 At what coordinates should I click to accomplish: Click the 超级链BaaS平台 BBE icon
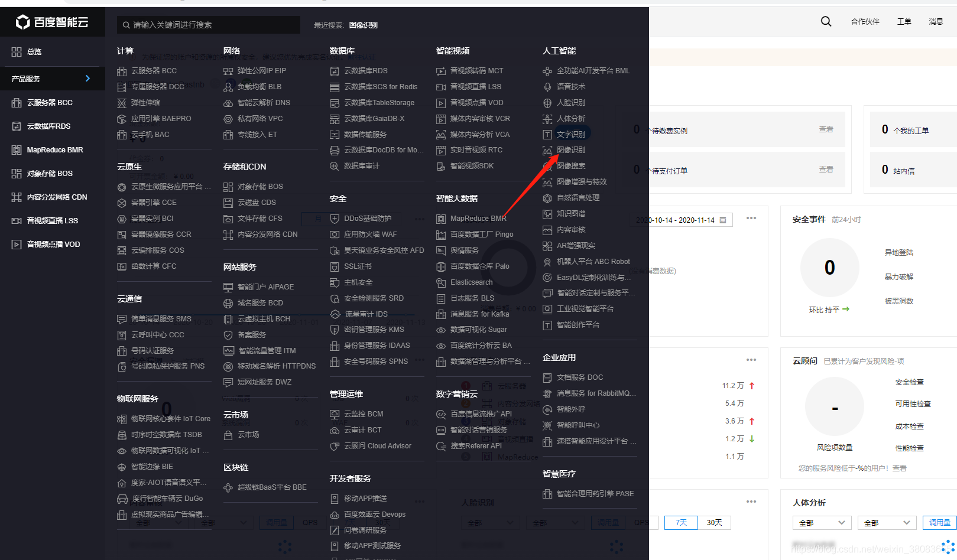[x=228, y=487]
